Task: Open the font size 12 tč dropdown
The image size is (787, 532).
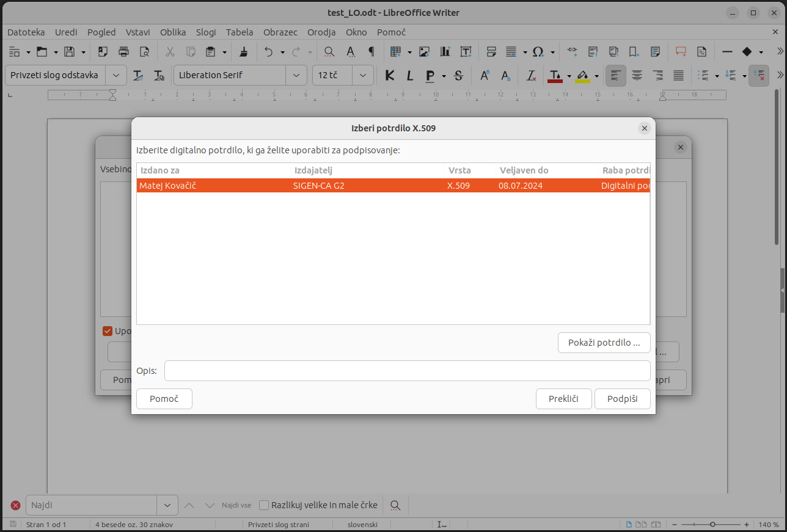Action: coord(363,76)
